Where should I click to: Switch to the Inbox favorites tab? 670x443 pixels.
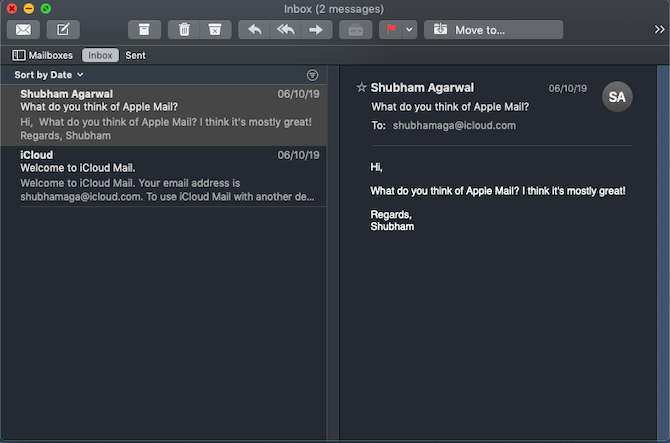click(x=100, y=55)
